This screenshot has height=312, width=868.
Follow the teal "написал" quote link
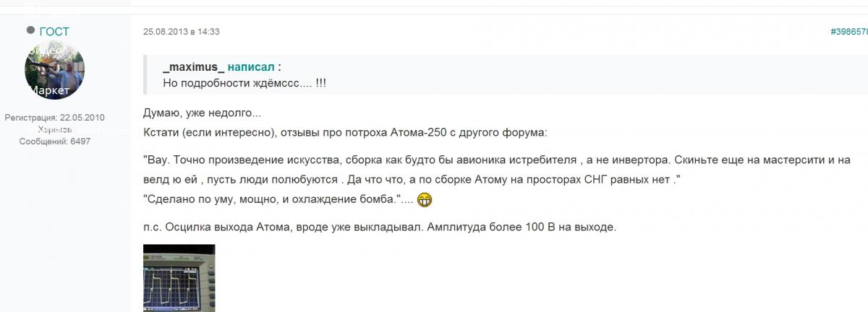coord(251,67)
